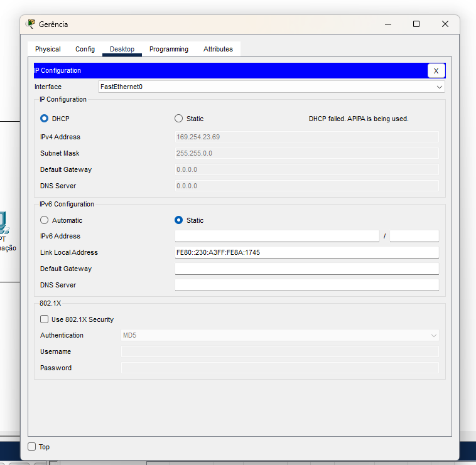The width and height of the screenshot is (476, 465).
Task: Go to the Programming tab
Action: [169, 49]
